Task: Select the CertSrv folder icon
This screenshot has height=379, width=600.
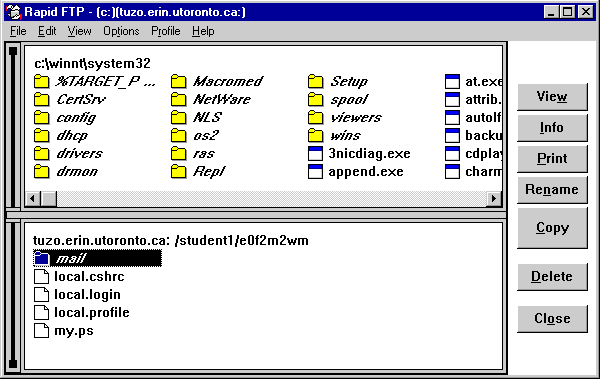Action: (41, 100)
